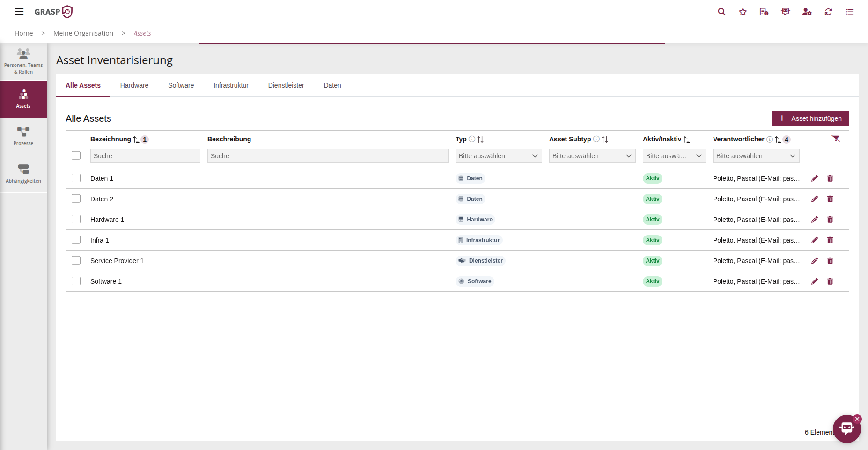Viewport: 868px width, 450px height.
Task: Open the hamburger navigation menu
Action: [19, 12]
